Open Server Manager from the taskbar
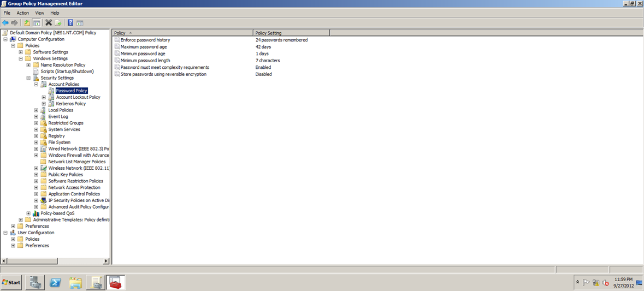 pyautogui.click(x=35, y=282)
